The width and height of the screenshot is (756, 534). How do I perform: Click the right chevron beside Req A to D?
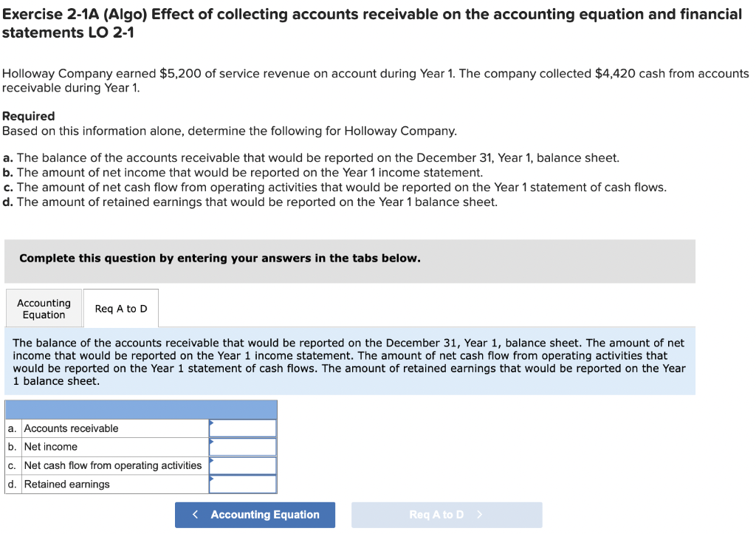tap(481, 515)
